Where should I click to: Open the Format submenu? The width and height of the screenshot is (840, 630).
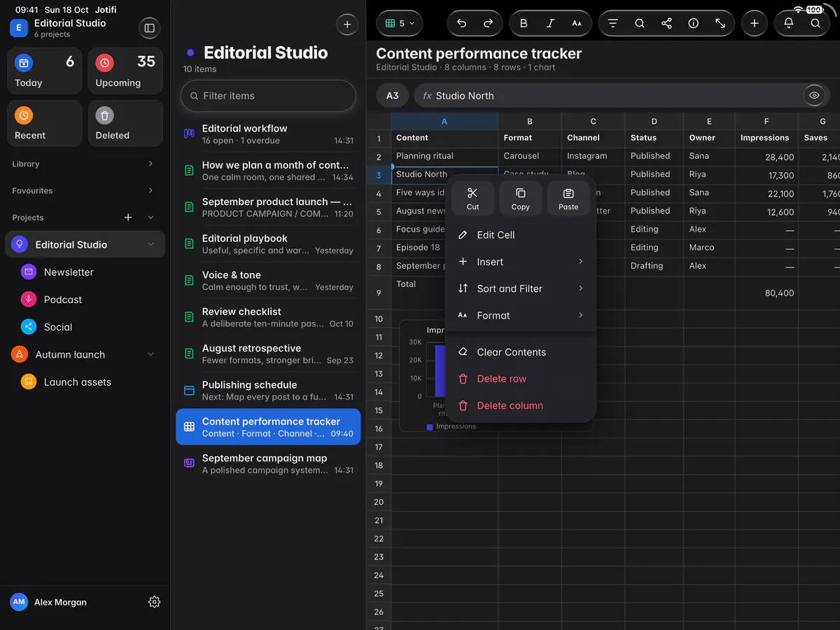tap(521, 316)
